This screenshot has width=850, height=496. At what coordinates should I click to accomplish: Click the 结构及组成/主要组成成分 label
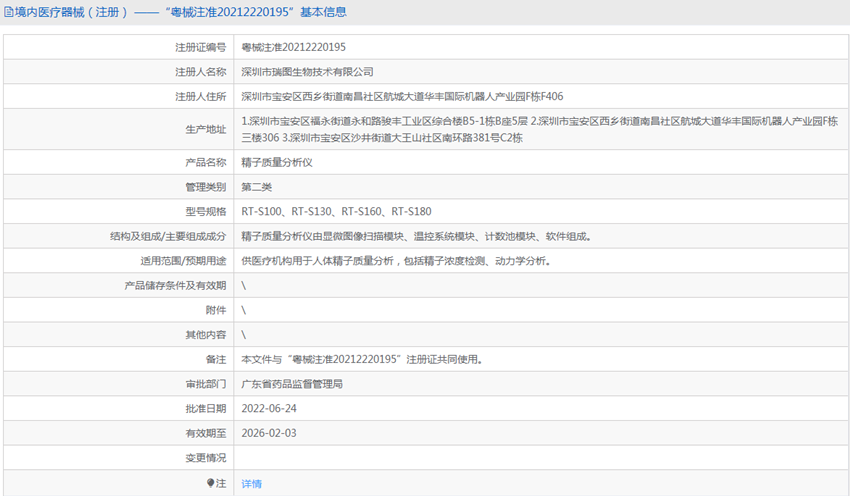[168, 236]
